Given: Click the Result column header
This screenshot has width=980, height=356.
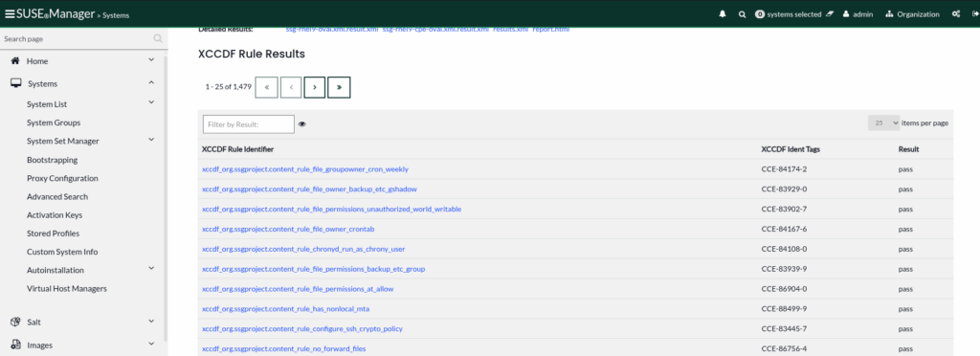Looking at the screenshot, I should [x=909, y=150].
